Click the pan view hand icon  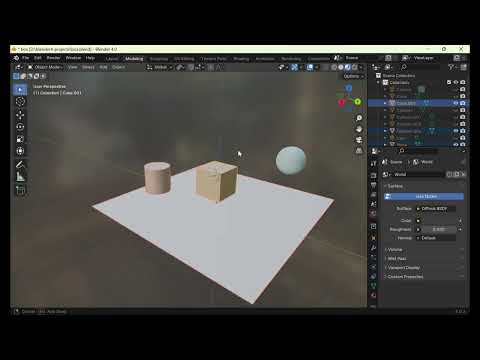click(359, 129)
